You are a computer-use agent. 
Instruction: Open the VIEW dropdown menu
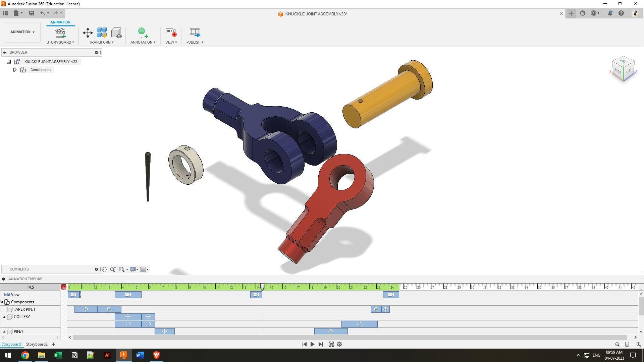click(171, 42)
